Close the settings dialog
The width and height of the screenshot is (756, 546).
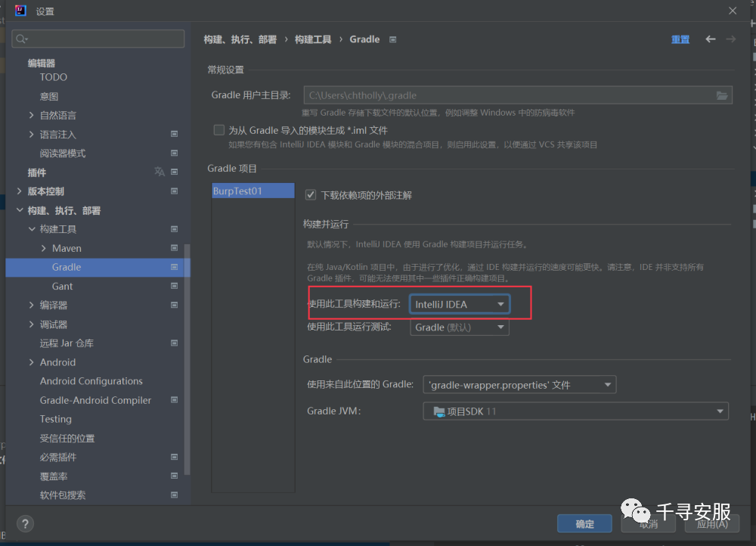coord(733,11)
